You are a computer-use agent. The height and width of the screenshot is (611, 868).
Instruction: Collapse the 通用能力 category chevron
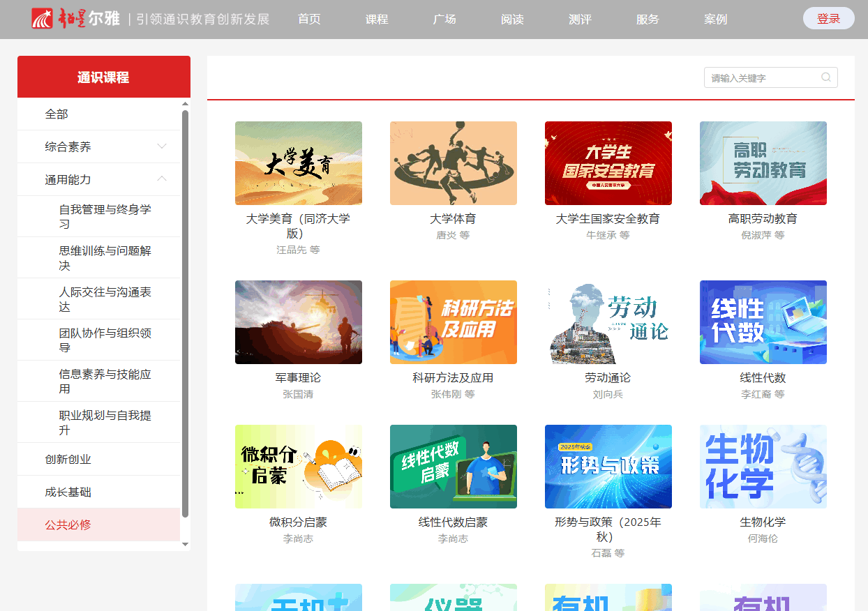click(162, 179)
